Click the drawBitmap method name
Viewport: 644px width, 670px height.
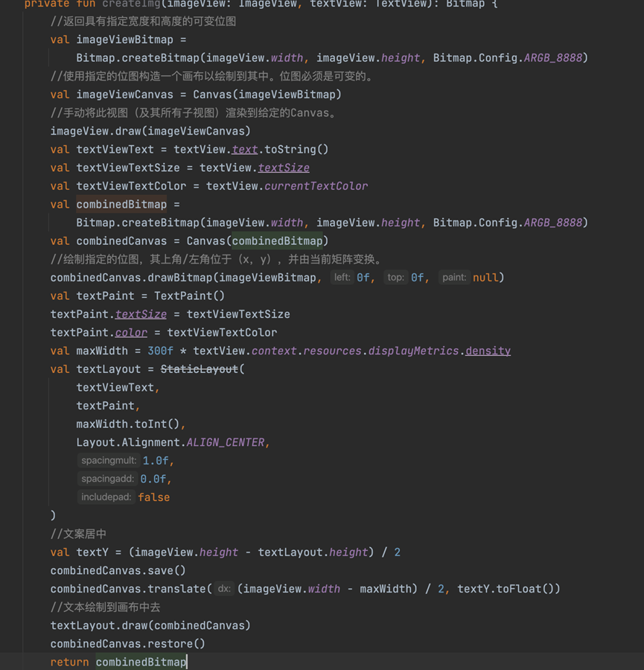(x=180, y=278)
